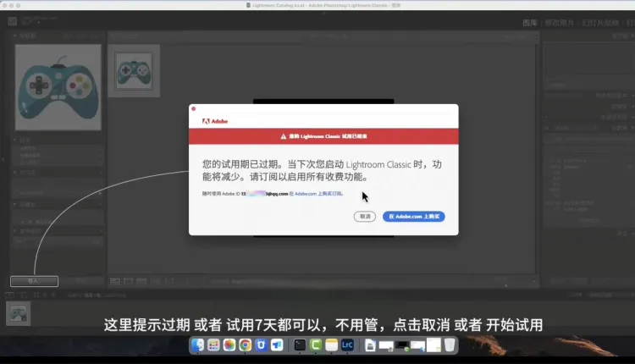Click the gamepad preview in Navigator panel

58,87
